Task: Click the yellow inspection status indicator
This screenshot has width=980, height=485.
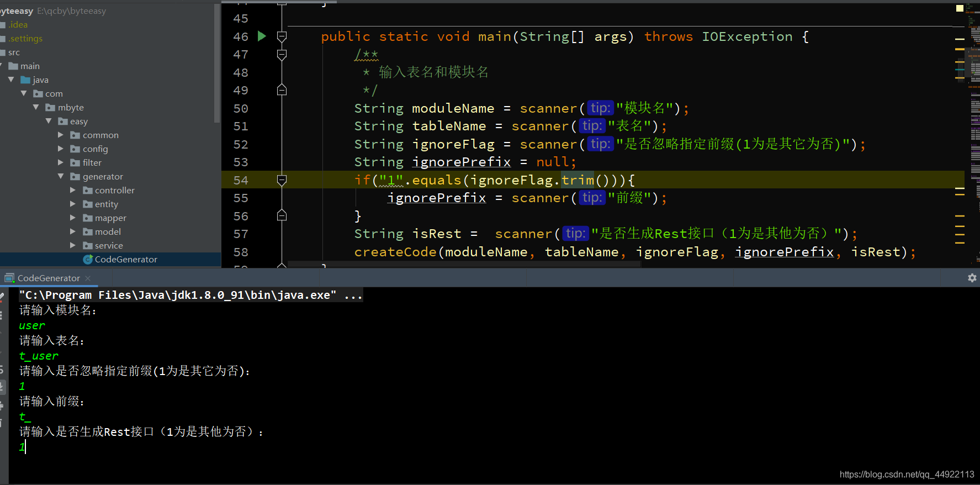Action: [960, 8]
